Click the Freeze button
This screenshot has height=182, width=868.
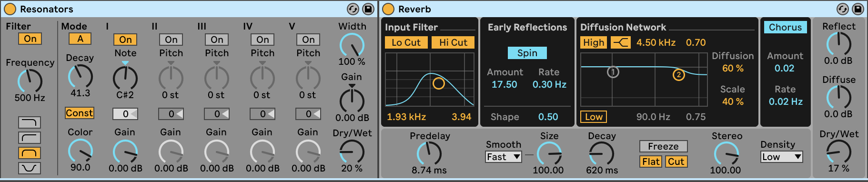(x=663, y=146)
